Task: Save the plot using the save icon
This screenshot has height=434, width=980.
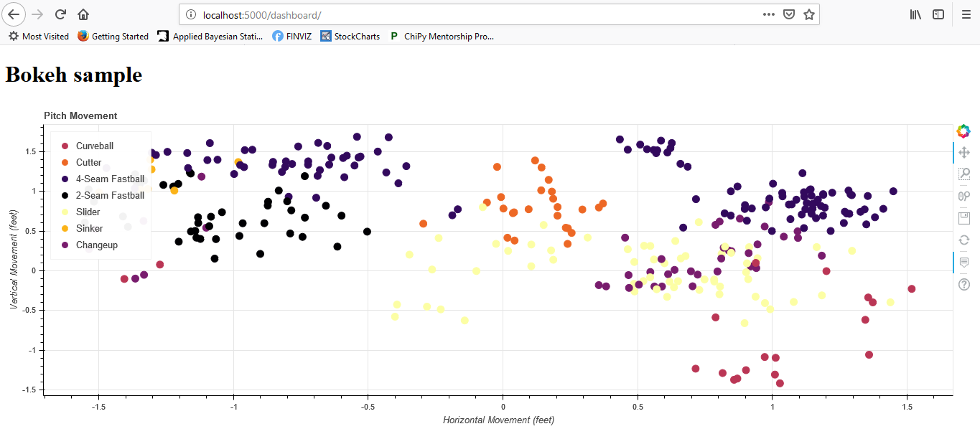Action: pos(964,217)
